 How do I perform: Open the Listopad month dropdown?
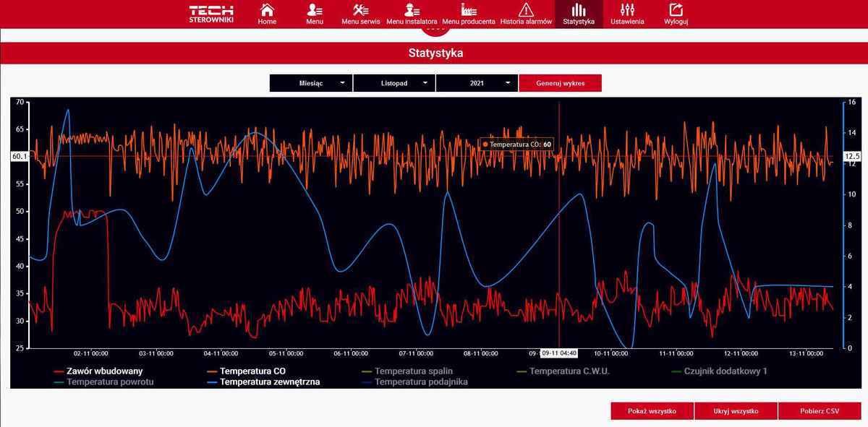point(394,83)
